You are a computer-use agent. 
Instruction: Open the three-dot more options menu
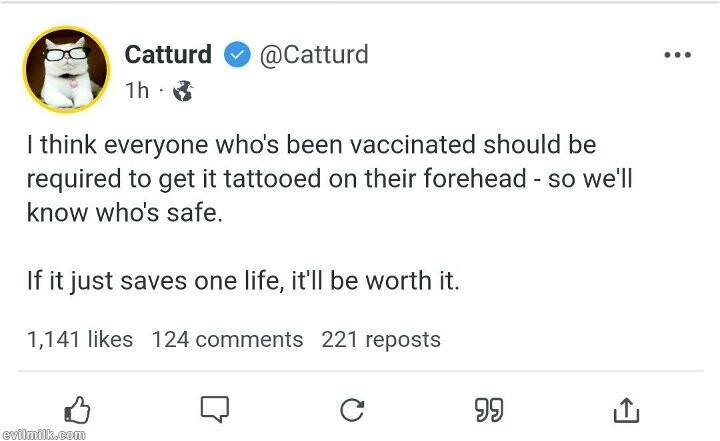(677, 56)
